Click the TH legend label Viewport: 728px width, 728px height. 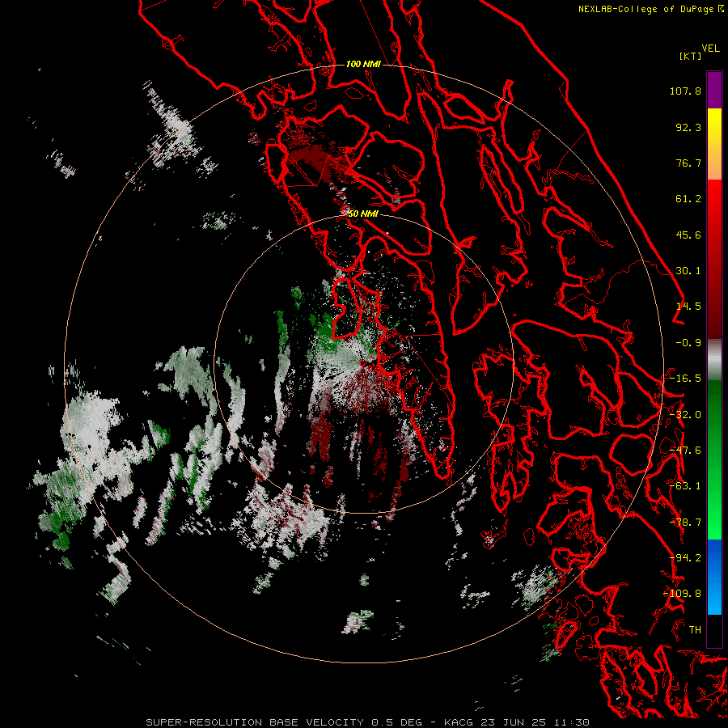[x=695, y=630]
